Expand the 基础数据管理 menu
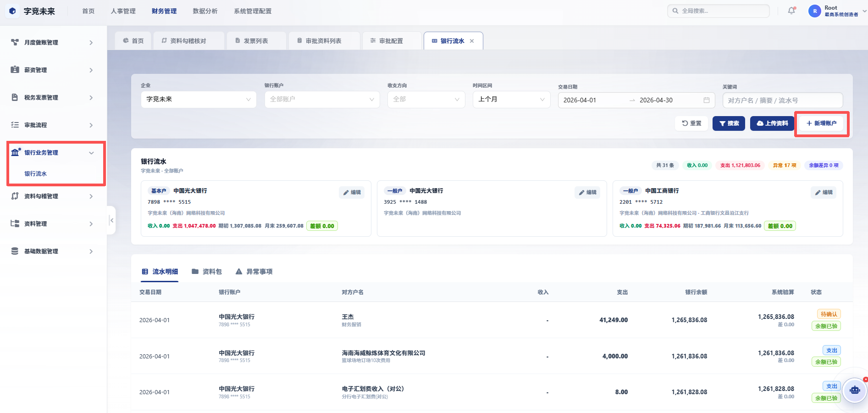Viewport: 868px width, 413px height. 91,251
